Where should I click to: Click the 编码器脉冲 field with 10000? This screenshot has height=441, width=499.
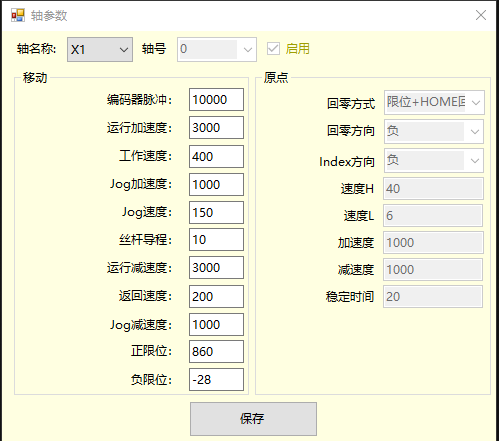click(x=216, y=100)
